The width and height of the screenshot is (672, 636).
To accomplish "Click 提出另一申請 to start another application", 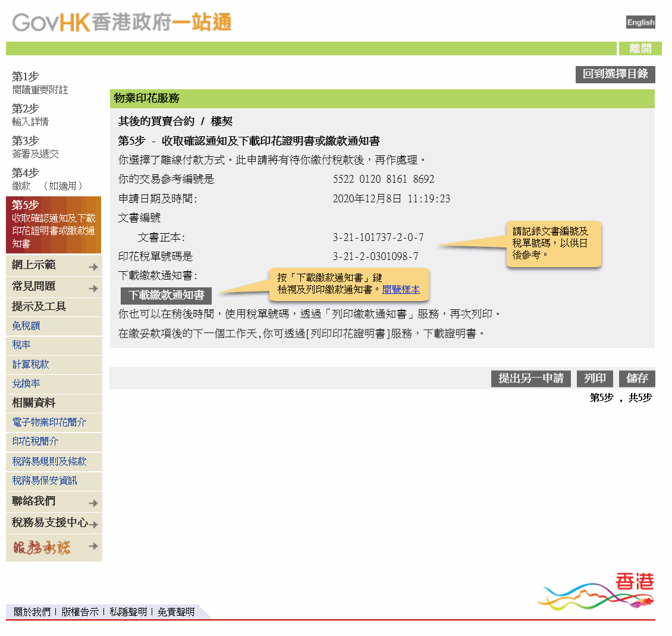I will (530, 378).
